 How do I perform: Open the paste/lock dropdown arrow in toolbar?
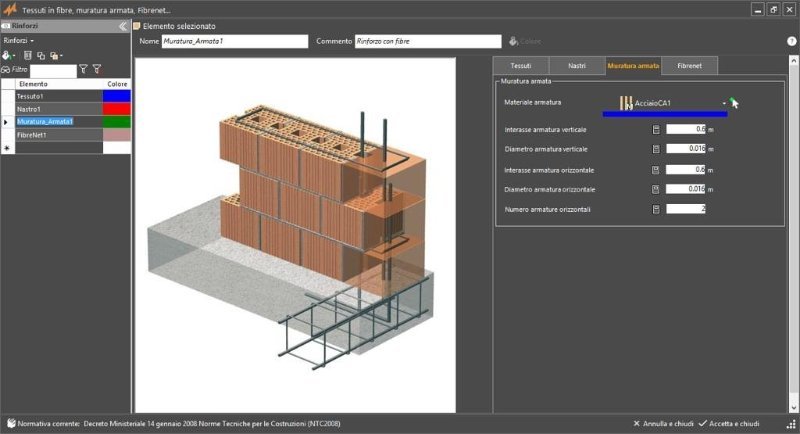(62, 55)
